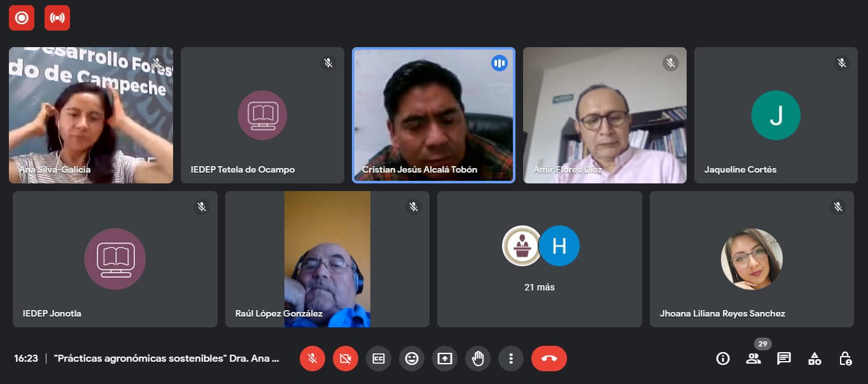The height and width of the screenshot is (384, 868).
Task: Open meeting details info icon
Action: [722, 359]
